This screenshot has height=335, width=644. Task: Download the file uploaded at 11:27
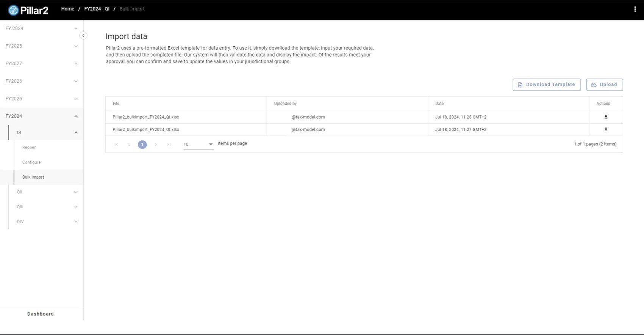(x=606, y=129)
